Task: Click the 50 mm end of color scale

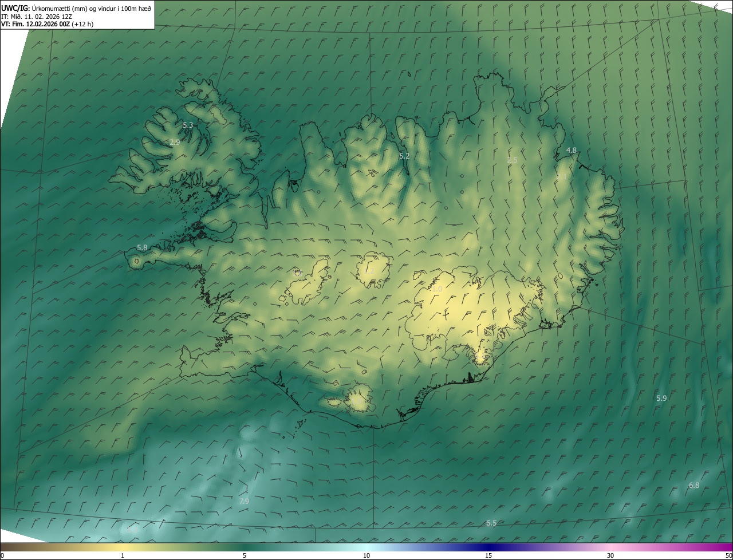Action: 728,555
